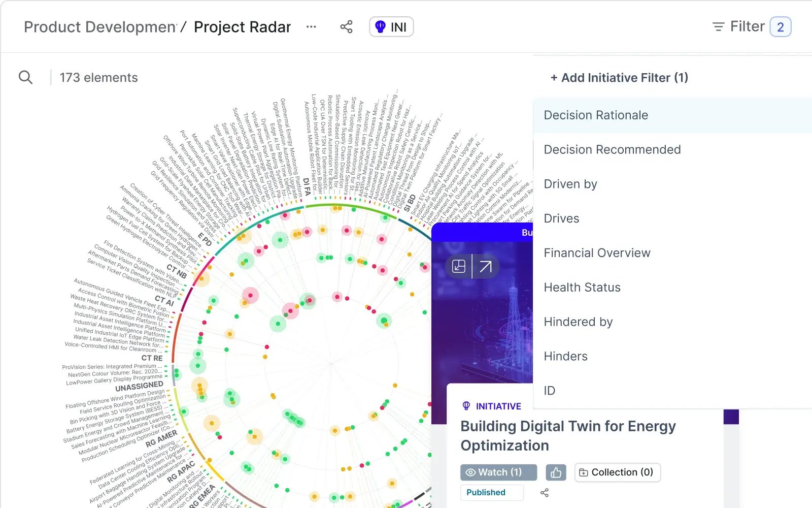Click the open-in-panel icon on the card image
Image resolution: width=812 pixels, height=508 pixels.
[x=459, y=266]
